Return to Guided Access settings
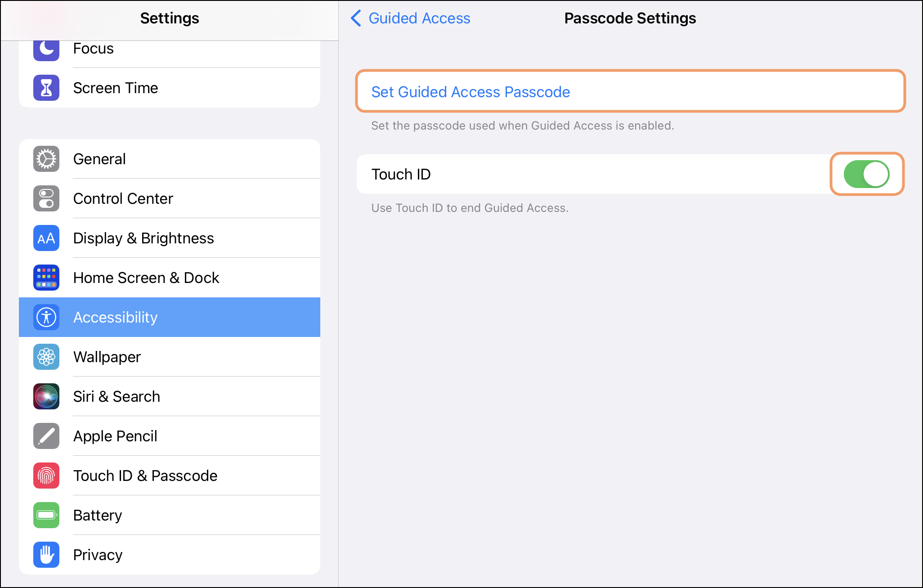The height and width of the screenshot is (588, 923). click(x=419, y=18)
